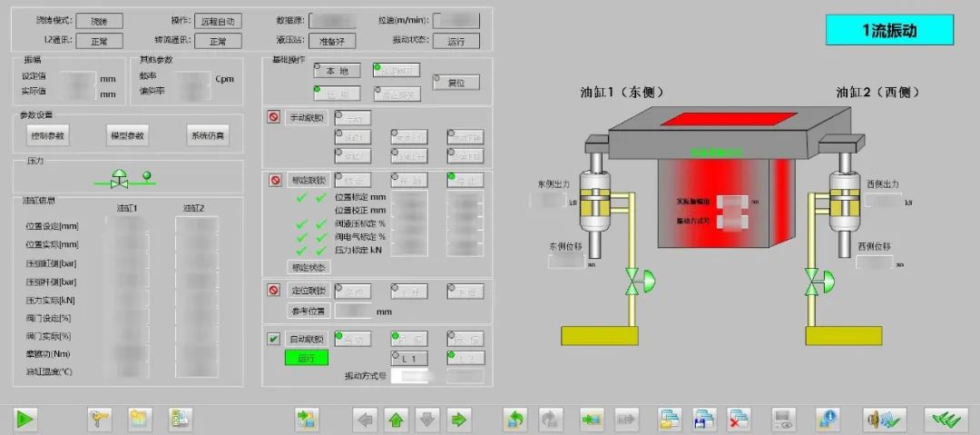980x435 pixels.
Task: Click the 系统仿真 button
Action: (208, 136)
